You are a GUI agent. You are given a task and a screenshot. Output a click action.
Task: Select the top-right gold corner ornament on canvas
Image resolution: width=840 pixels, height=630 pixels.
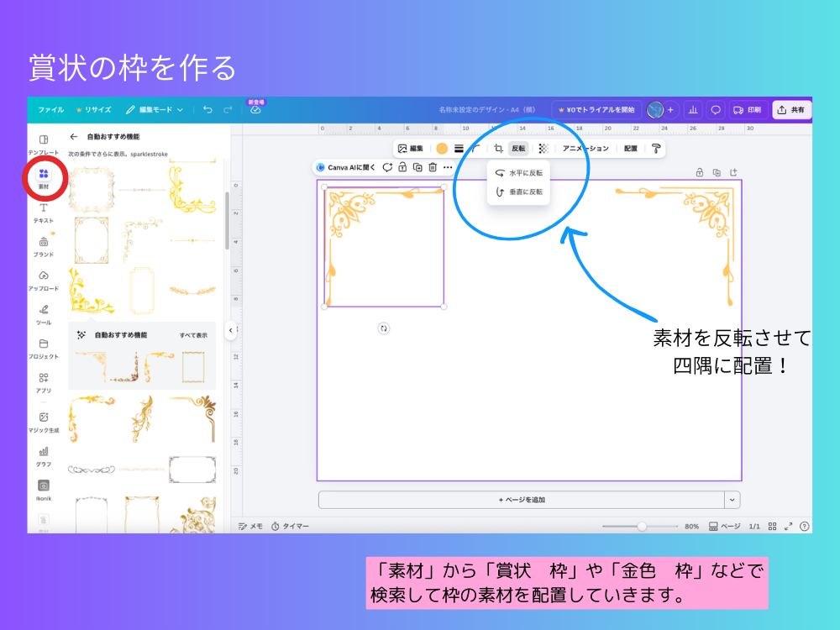[x=675, y=247]
